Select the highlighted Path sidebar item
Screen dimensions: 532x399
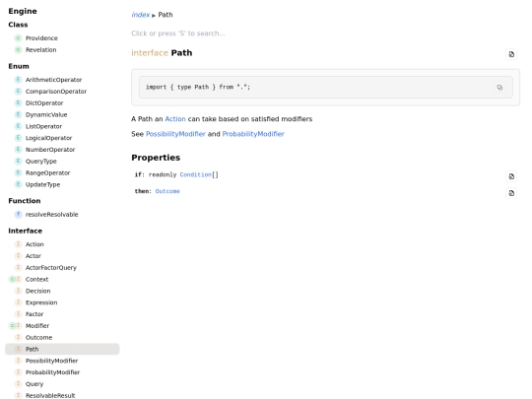tap(62, 349)
